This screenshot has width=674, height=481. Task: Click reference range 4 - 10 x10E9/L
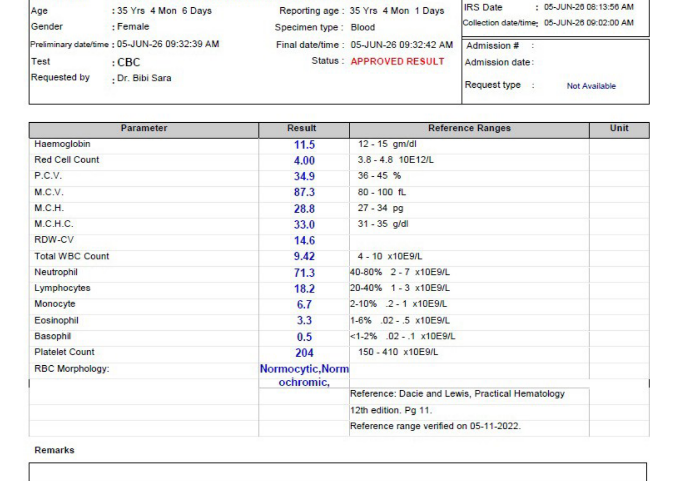[x=390, y=256]
